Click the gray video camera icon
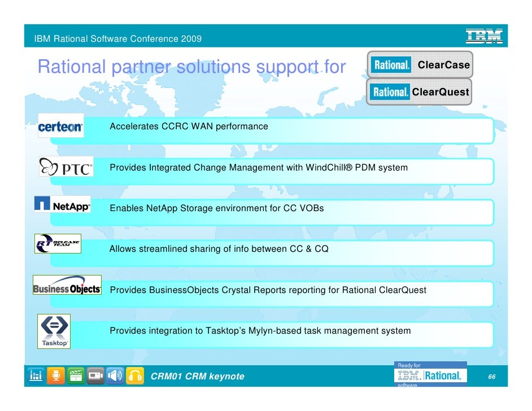 [x=95, y=375]
